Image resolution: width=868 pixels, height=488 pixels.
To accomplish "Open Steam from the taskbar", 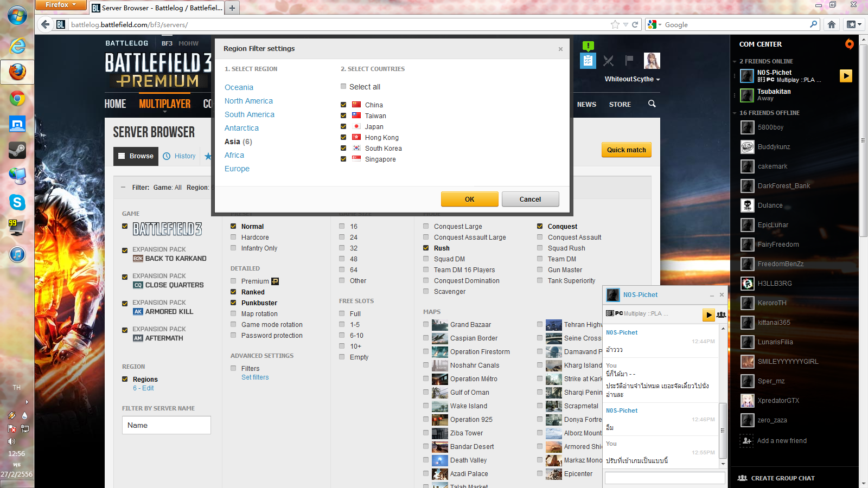I will pos(17,150).
